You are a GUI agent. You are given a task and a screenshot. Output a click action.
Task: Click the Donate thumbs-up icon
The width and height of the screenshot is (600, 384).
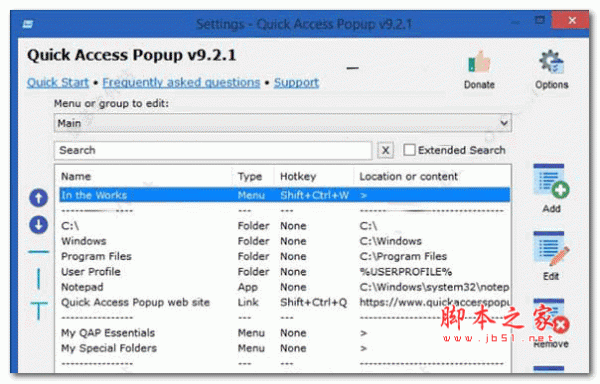[x=479, y=62]
